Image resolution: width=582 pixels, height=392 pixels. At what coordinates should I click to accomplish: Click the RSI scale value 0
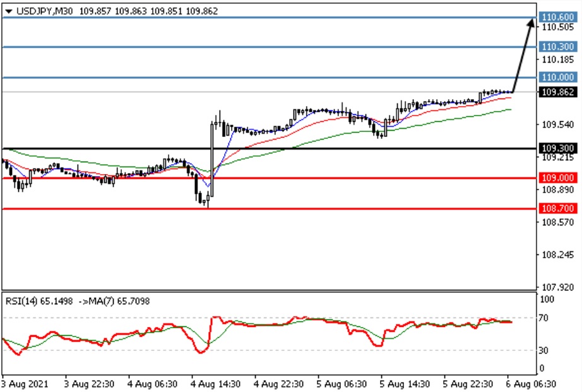(542, 368)
